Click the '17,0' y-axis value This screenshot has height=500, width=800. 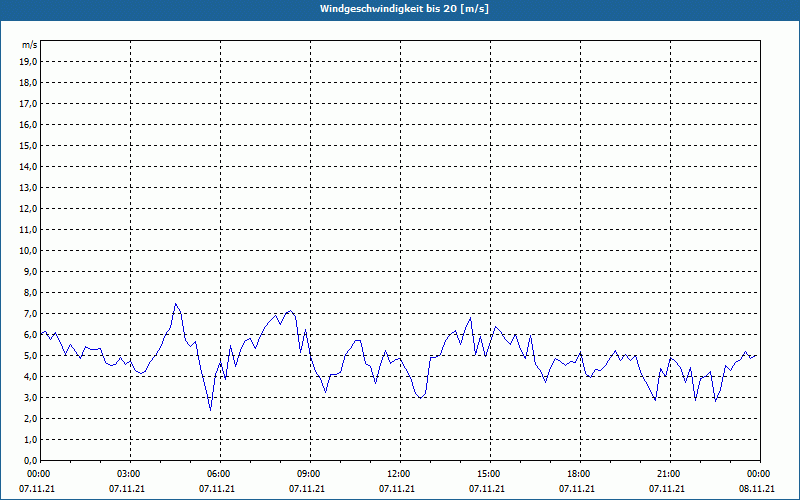tap(28, 104)
